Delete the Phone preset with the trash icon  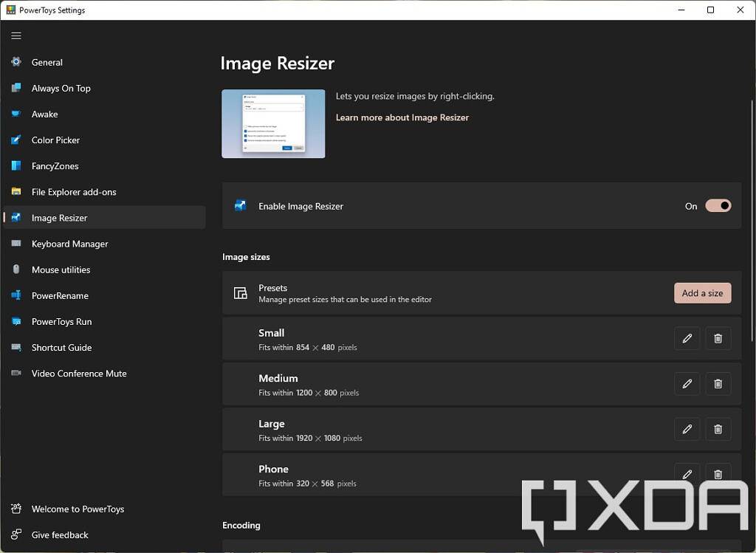click(718, 474)
